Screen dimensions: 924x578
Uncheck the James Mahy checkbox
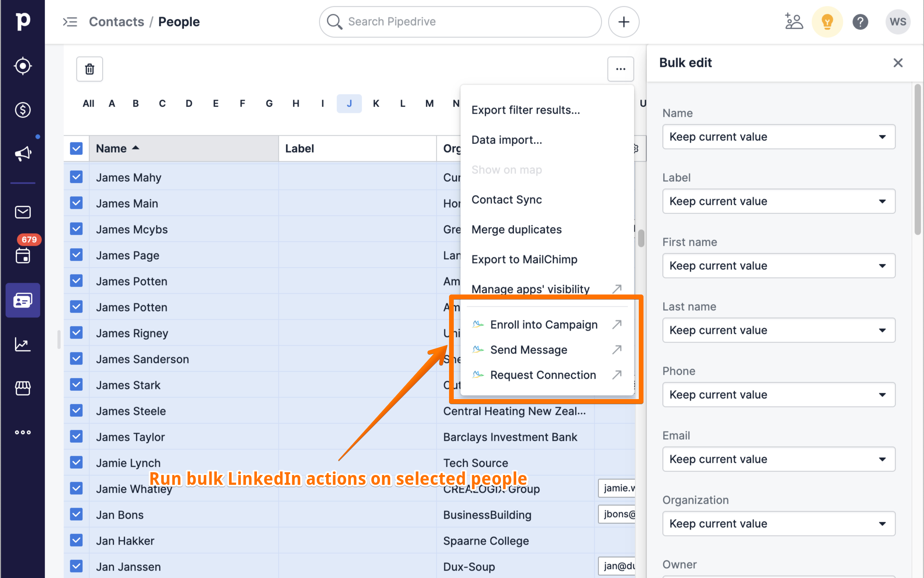76,177
